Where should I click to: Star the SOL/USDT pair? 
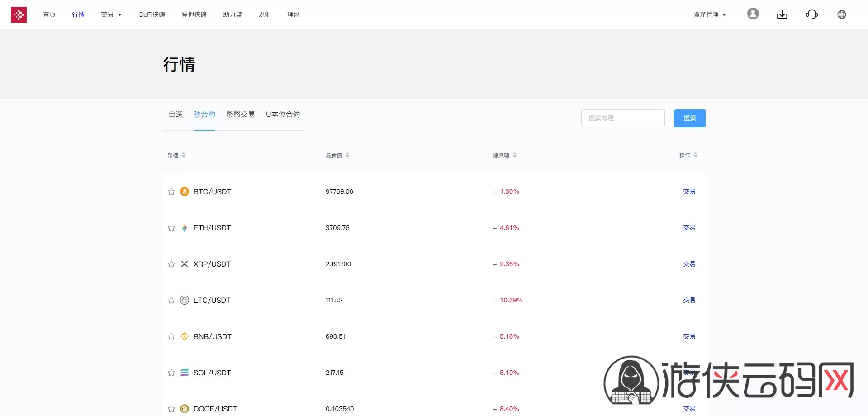point(171,373)
